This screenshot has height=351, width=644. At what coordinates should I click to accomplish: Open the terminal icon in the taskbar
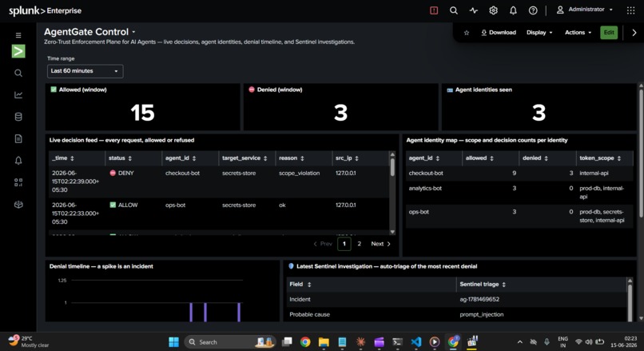pos(397,341)
